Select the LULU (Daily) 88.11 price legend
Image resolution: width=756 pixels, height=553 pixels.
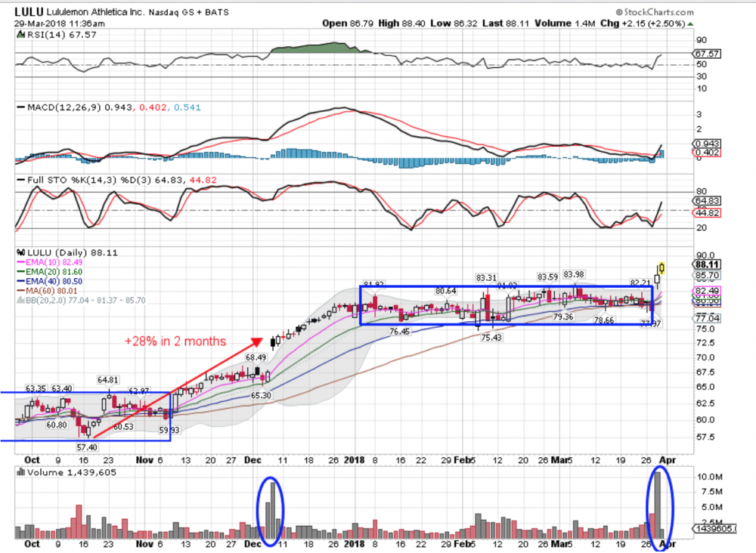(73, 252)
